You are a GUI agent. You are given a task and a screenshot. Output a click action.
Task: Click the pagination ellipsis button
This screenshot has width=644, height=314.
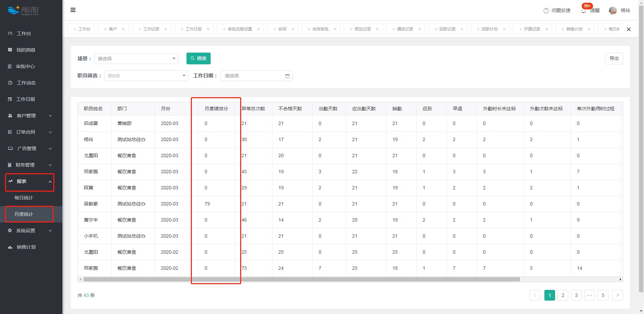590,295
